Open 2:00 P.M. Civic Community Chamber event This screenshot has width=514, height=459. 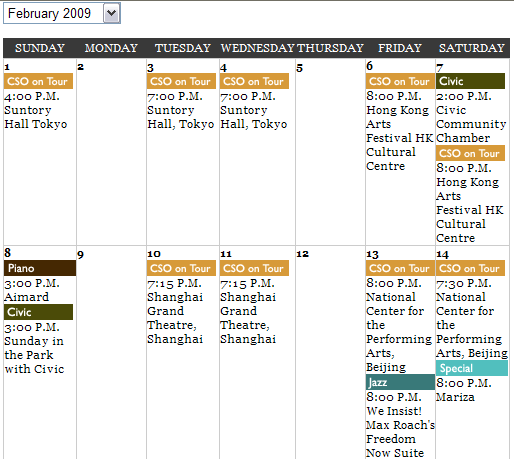coord(471,117)
